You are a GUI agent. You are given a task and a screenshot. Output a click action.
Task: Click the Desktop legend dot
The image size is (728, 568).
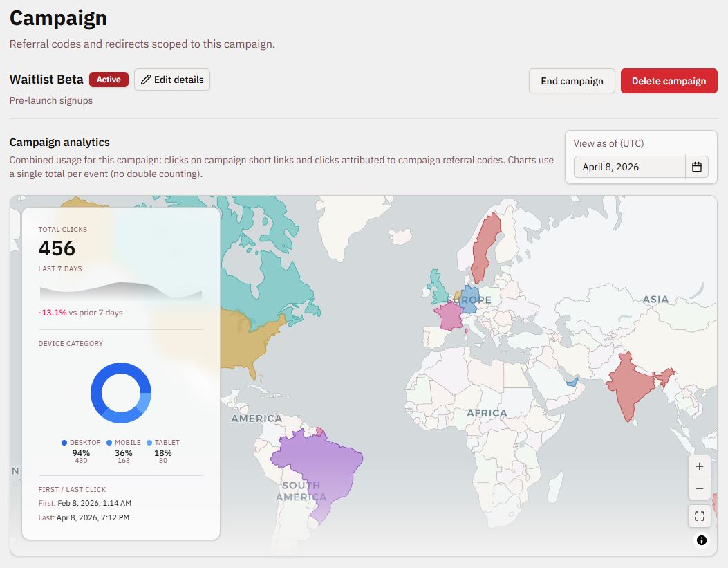coord(64,443)
